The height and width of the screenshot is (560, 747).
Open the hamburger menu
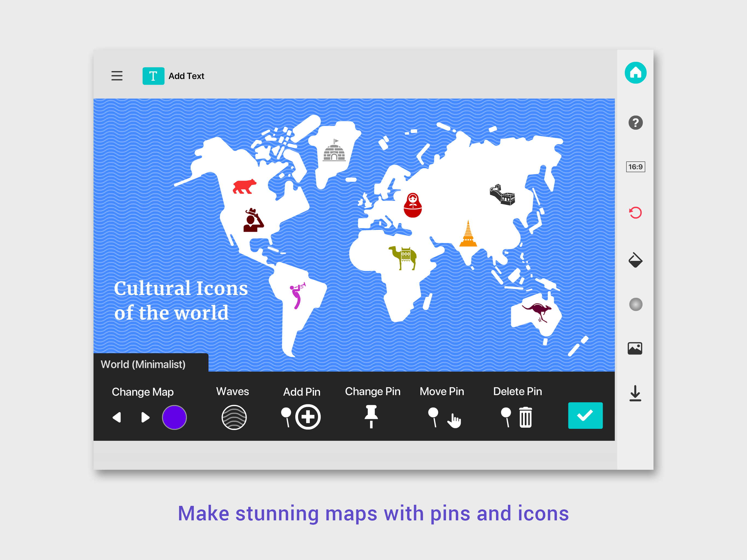117,76
